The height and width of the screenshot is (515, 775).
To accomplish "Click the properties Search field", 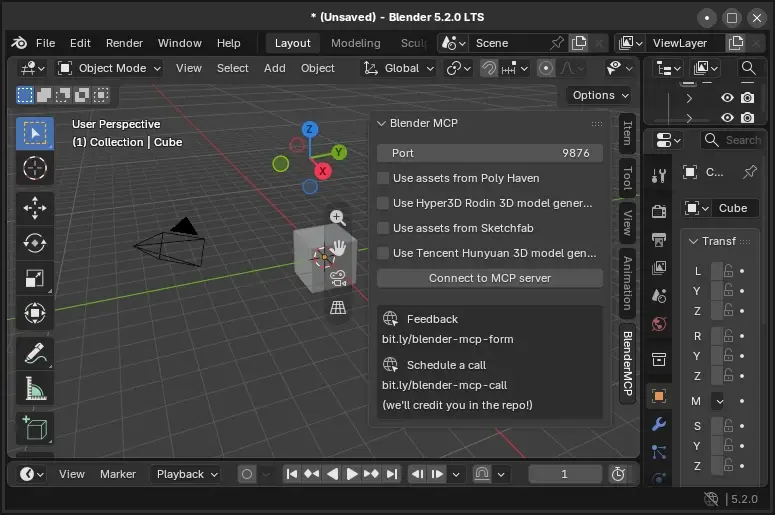I will pyautogui.click(x=732, y=140).
